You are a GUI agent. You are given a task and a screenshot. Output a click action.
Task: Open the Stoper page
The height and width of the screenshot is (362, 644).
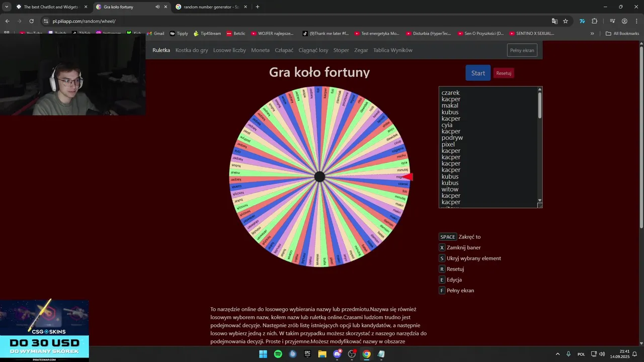click(341, 50)
